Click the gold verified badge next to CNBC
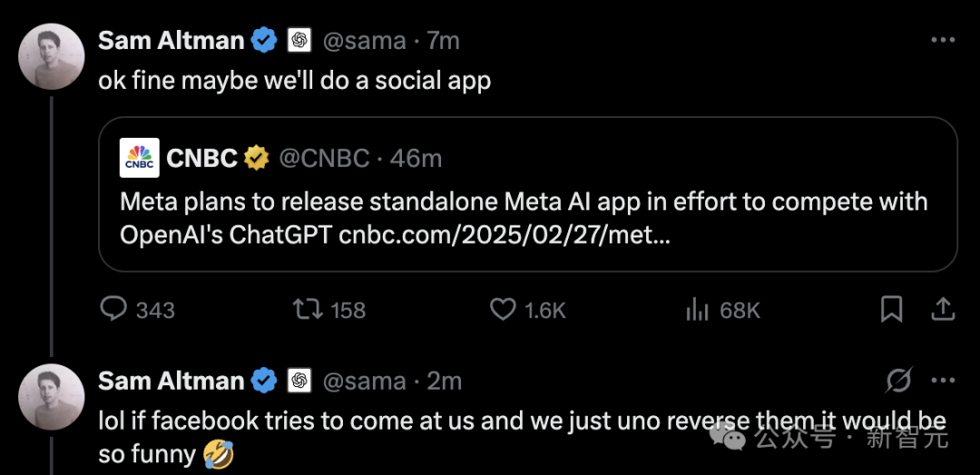Screen dimensions: 980x475 [x=257, y=158]
